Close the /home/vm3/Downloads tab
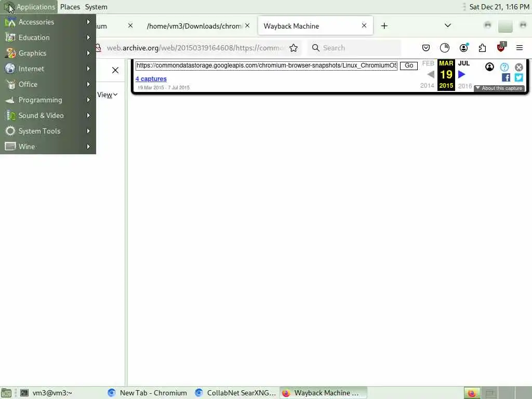The image size is (532, 399). (247, 25)
